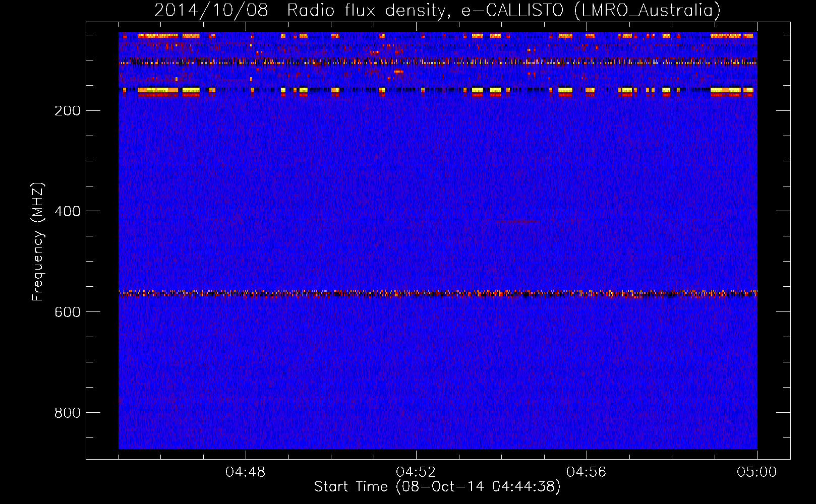
Task: Click the 05:00 time tick label
Action: click(757, 472)
